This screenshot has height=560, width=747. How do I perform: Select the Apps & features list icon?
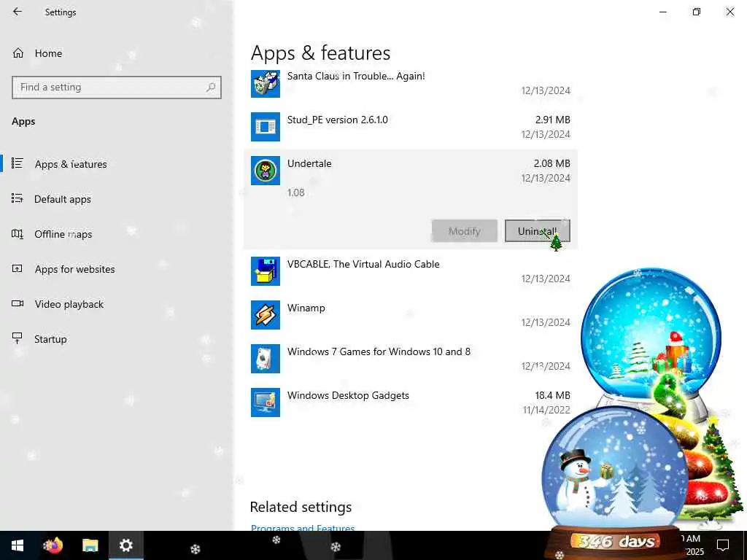pyautogui.click(x=18, y=163)
